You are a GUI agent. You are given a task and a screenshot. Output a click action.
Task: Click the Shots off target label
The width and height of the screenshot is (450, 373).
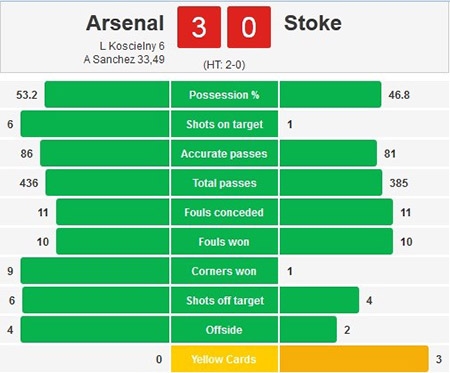[x=224, y=300]
